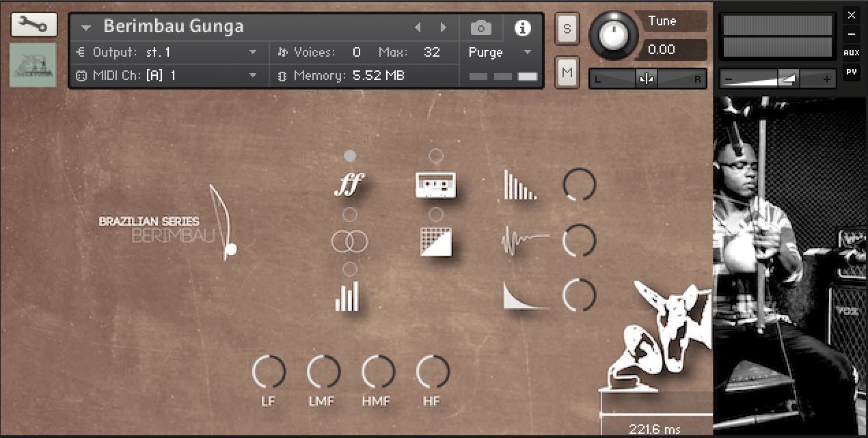Open the snapshot view camera icon
The width and height of the screenshot is (868, 438).
481,28
